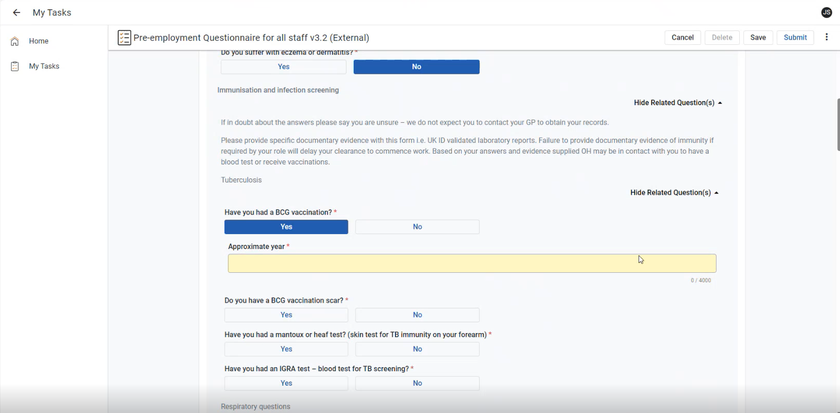Focus the Approximate year input field
Viewport: 840px width, 413px height.
472,264
